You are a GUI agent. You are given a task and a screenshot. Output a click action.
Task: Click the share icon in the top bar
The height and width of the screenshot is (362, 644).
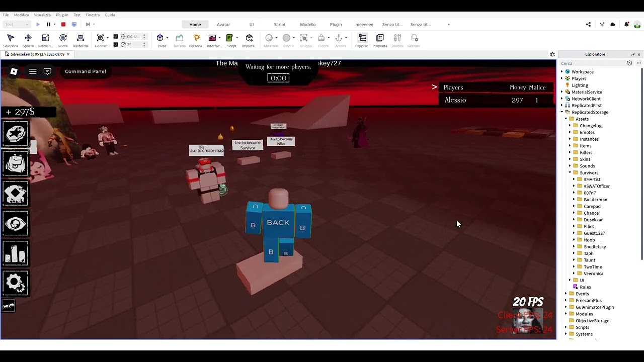click(588, 24)
